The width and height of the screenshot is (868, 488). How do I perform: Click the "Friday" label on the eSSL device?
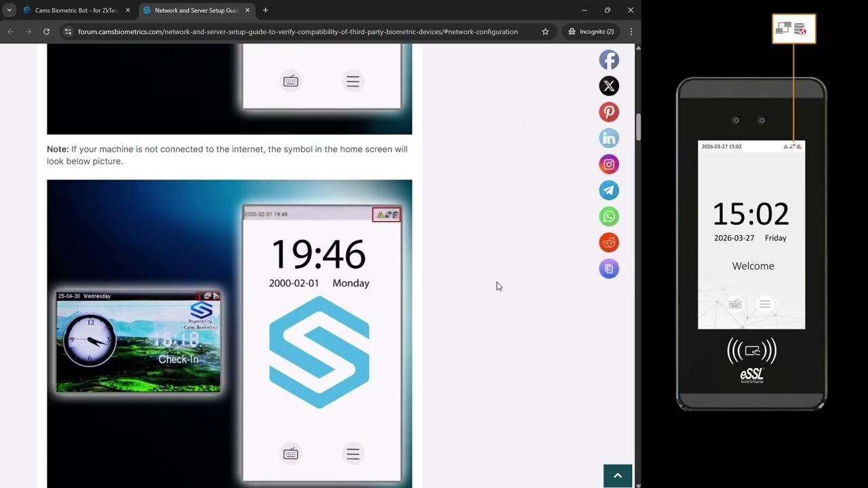click(776, 238)
